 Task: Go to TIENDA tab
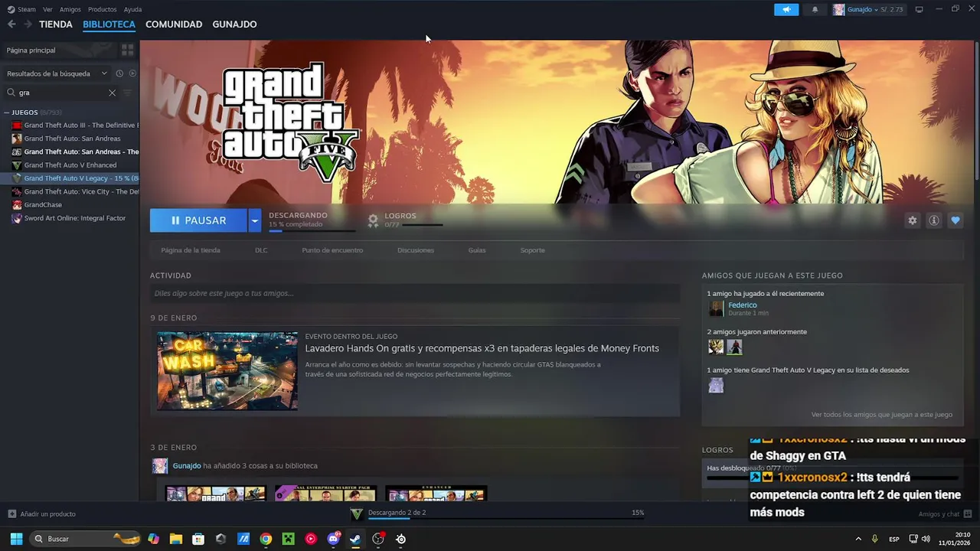click(56, 24)
